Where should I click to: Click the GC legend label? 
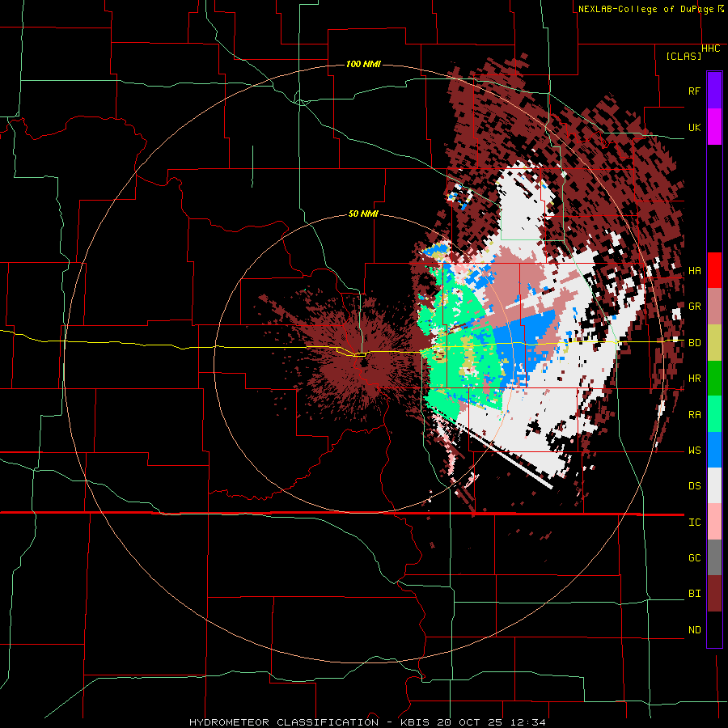point(694,558)
